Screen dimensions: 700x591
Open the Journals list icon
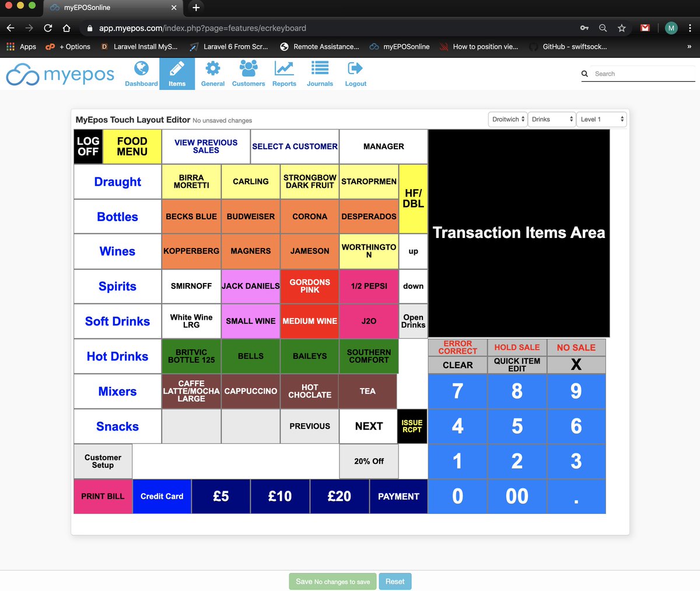coord(320,69)
